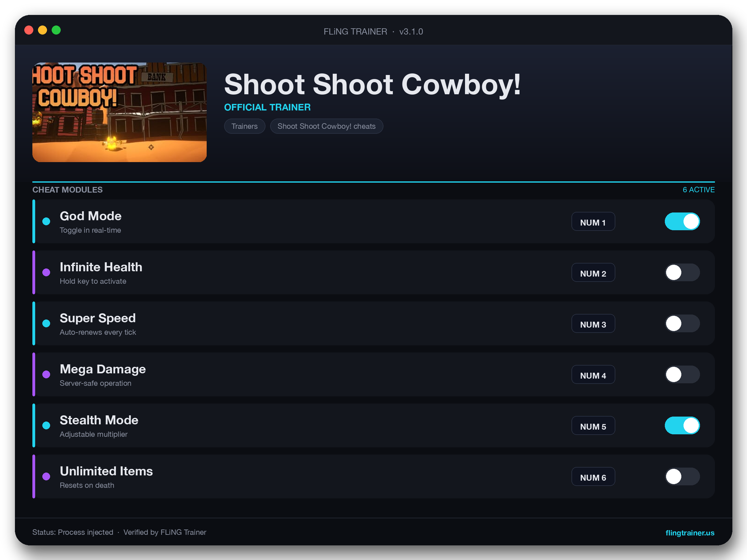Close the trainer window with red button

coord(29,30)
